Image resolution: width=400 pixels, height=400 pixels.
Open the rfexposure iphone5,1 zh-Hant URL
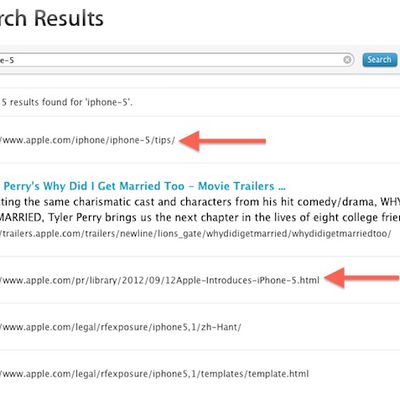[x=120, y=327]
